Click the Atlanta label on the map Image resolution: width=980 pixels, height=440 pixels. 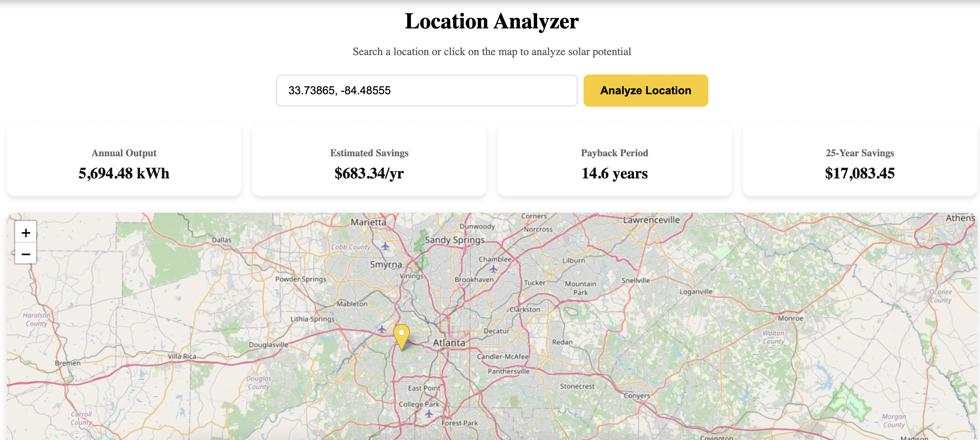tap(449, 343)
